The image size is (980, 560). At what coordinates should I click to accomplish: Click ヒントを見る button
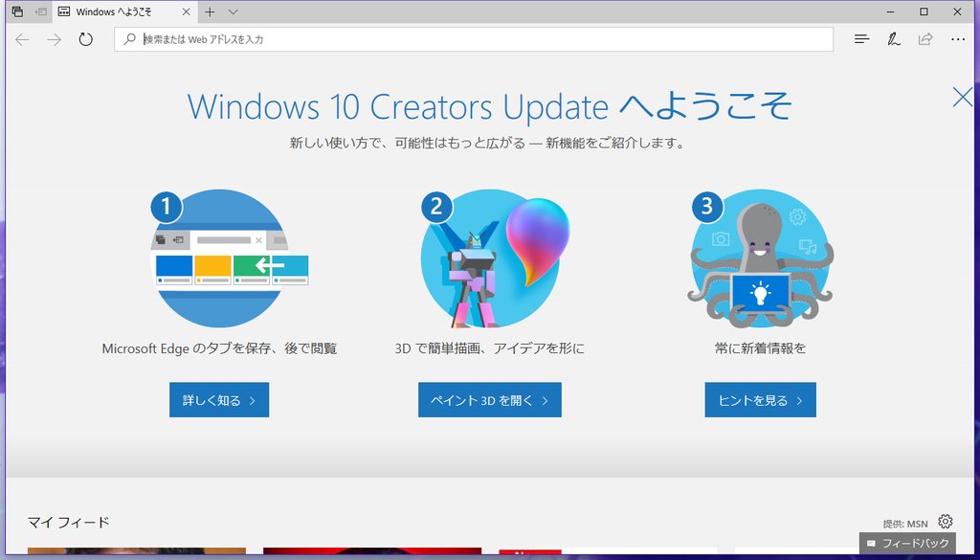(x=761, y=400)
